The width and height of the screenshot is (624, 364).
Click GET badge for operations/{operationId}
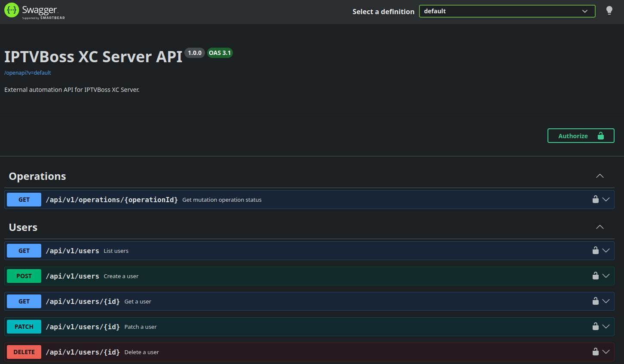click(x=24, y=200)
